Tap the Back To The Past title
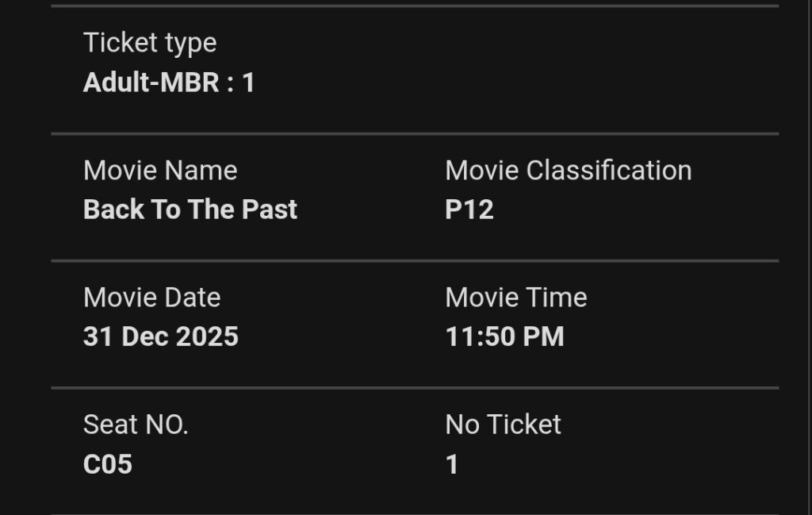Screen dimensions: 812x515 point(190,209)
